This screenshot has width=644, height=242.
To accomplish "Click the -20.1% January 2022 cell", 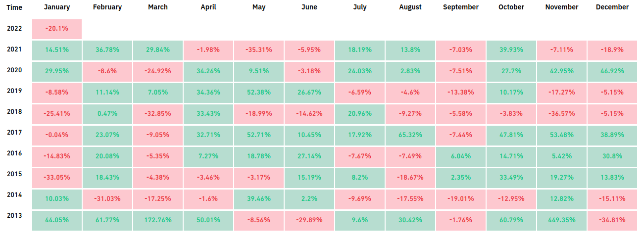I will 57,29.
